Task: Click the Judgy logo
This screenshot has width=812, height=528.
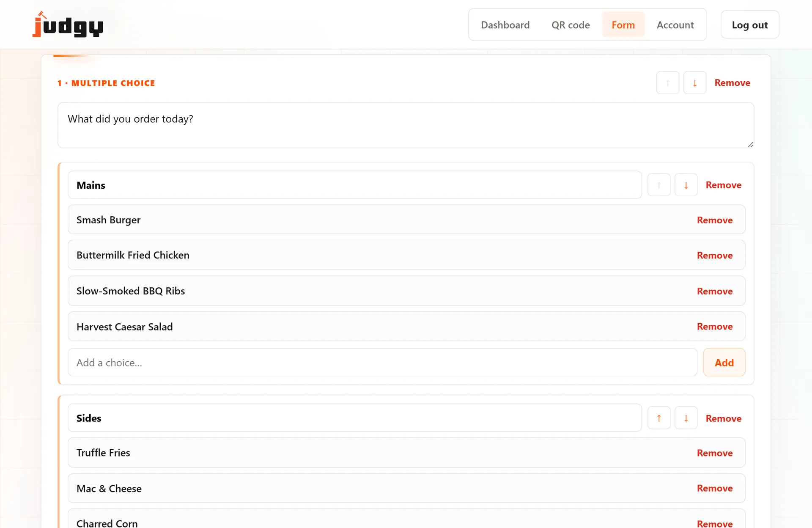Action: tap(68, 25)
